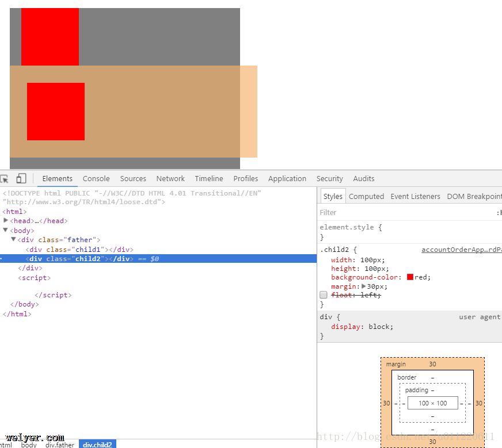Enable the float: left checkbox
Viewport: 502px width, 448px height.
[x=324, y=295]
